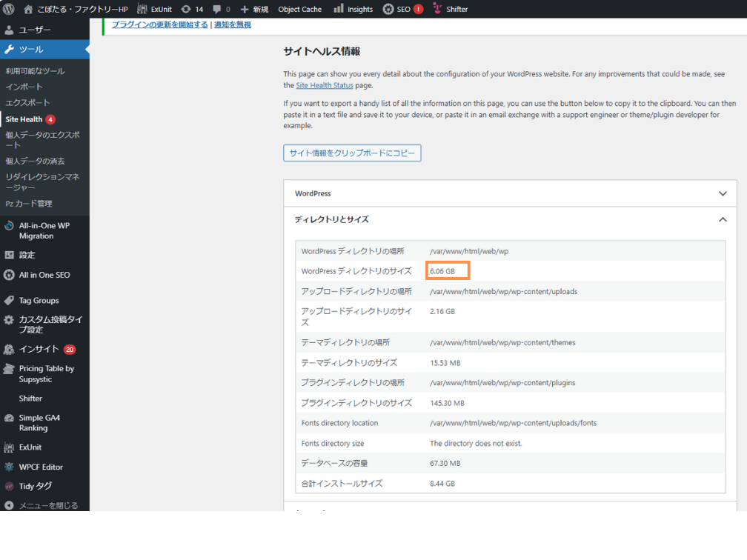This screenshot has height=560, width=747.
Task: Select 個人データのエクスポート submenu item
Action: tap(42, 140)
